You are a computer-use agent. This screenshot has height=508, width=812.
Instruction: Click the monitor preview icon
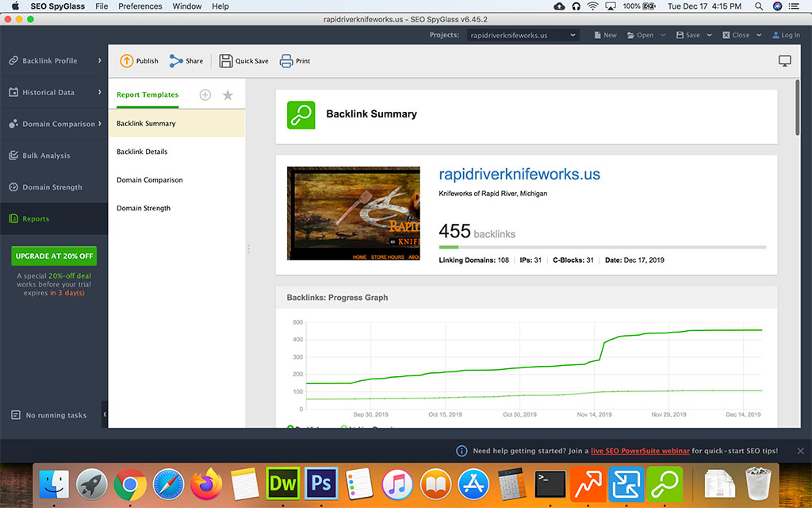[784, 60]
